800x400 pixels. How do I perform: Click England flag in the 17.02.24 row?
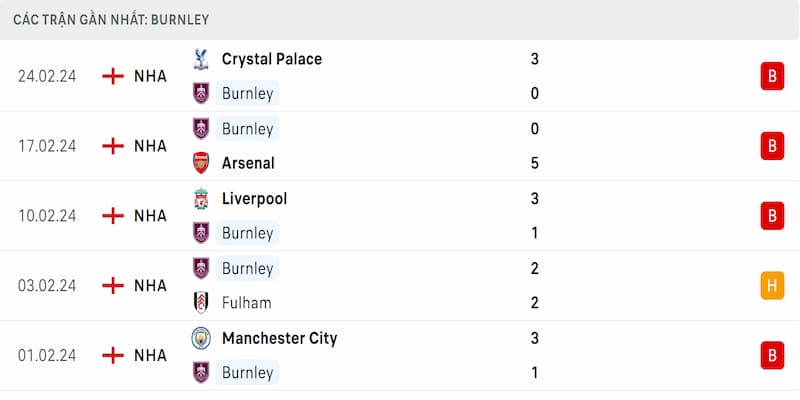click(113, 146)
